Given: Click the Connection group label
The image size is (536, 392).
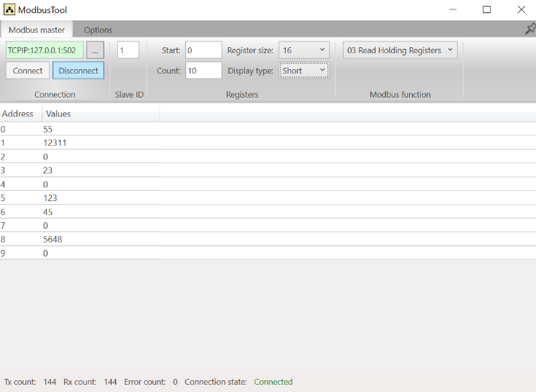Looking at the screenshot, I should pyautogui.click(x=55, y=95).
